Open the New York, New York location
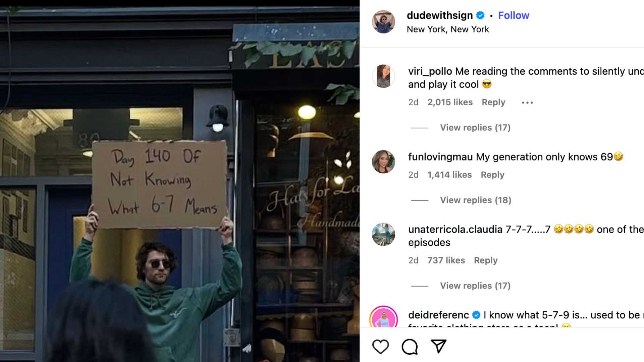Viewport: 644px width, 362px height. (x=448, y=29)
